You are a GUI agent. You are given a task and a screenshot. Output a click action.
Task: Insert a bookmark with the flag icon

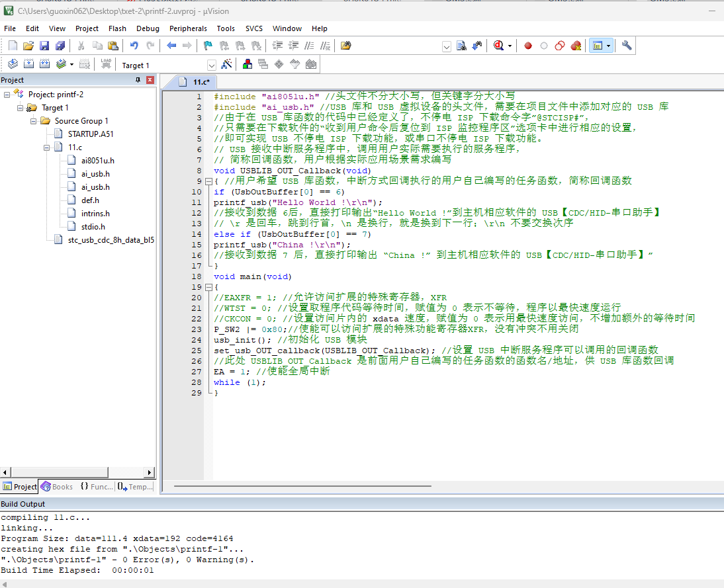[208, 46]
